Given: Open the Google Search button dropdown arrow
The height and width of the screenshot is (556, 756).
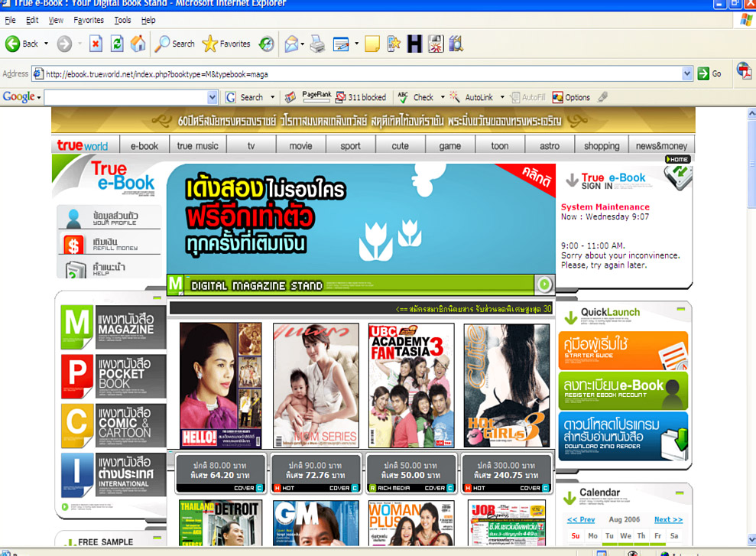Looking at the screenshot, I should tap(272, 97).
